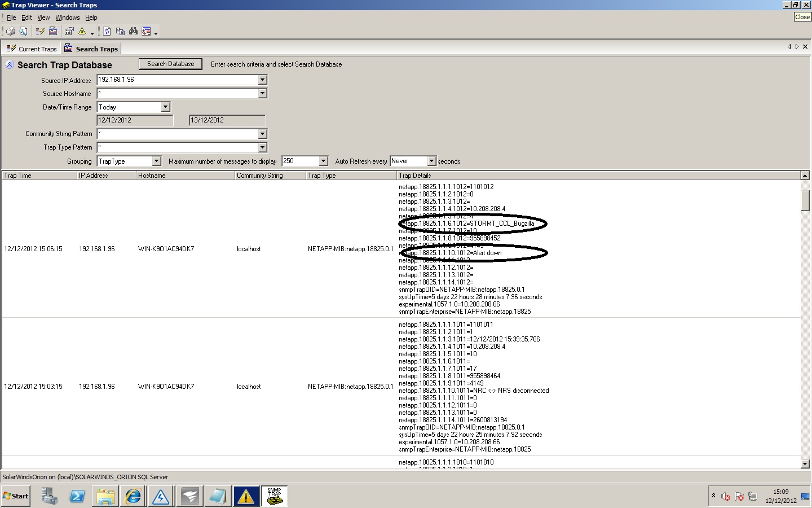Click the tab strip scroll right arrow
Screen dimensions: 812x508
797,47
